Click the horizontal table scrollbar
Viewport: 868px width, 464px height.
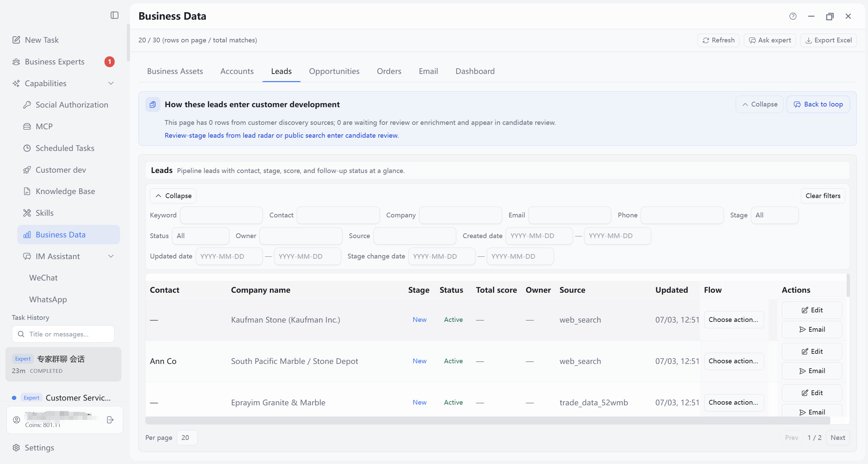pos(488,421)
